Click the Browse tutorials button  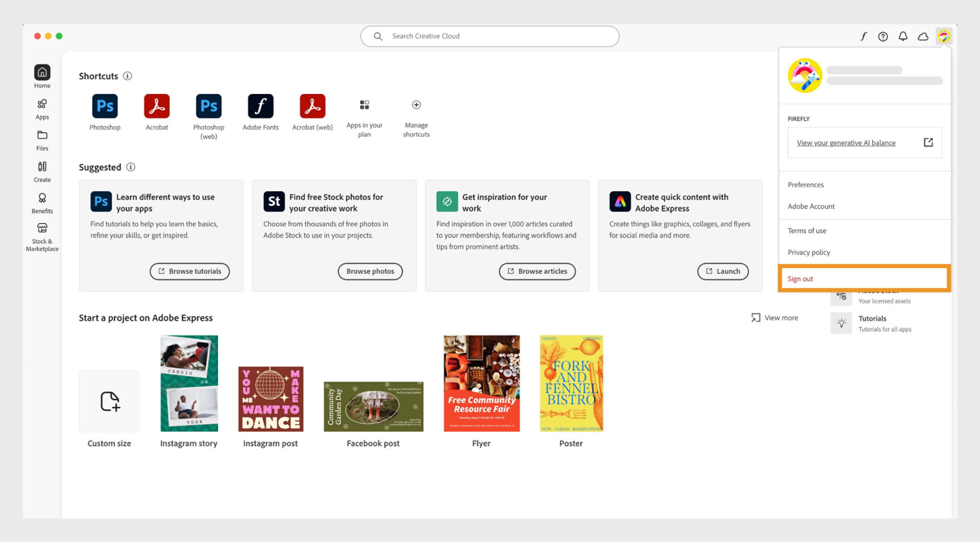[x=189, y=271]
